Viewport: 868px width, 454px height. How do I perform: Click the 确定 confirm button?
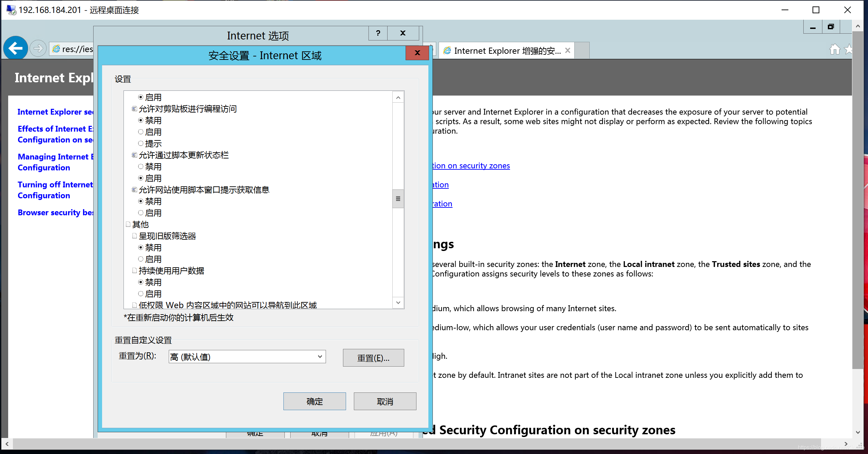(315, 401)
